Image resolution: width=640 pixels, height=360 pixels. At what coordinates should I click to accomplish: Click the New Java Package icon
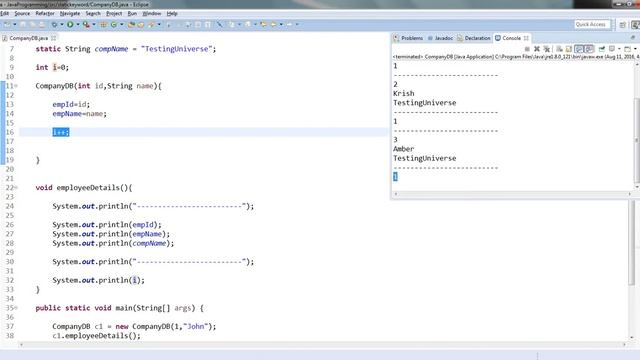tap(104, 24)
